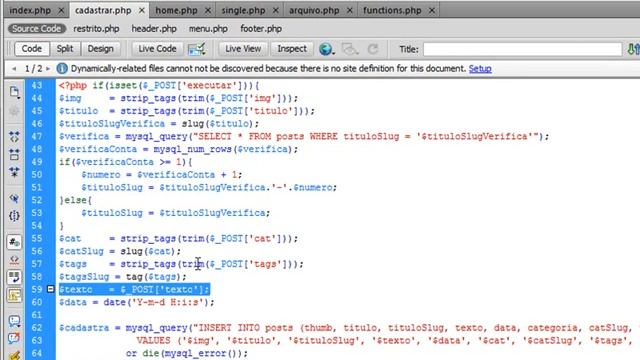
Task: Click the collapse selection icon
Action: 14,154
